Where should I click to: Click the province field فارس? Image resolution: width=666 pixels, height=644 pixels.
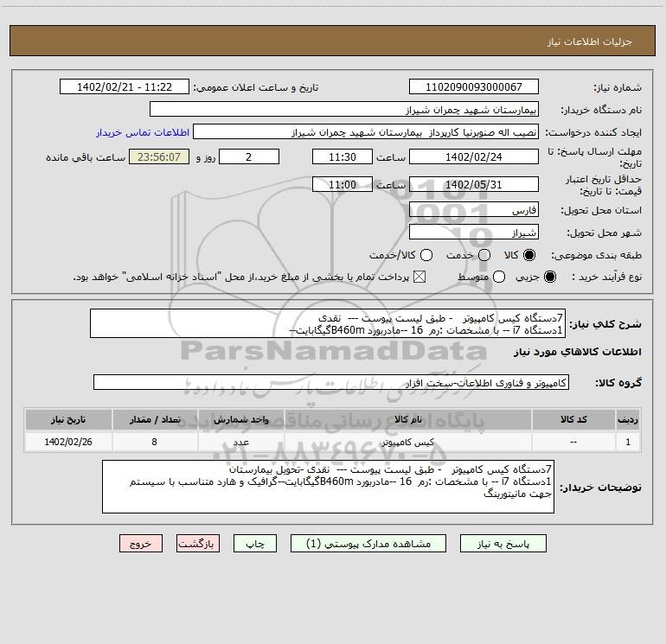click(474, 209)
